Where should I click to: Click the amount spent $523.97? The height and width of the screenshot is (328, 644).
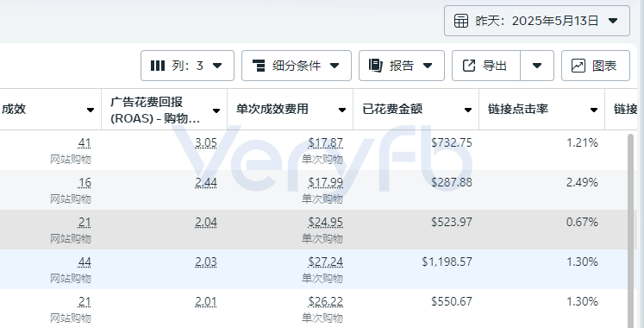pos(452,222)
